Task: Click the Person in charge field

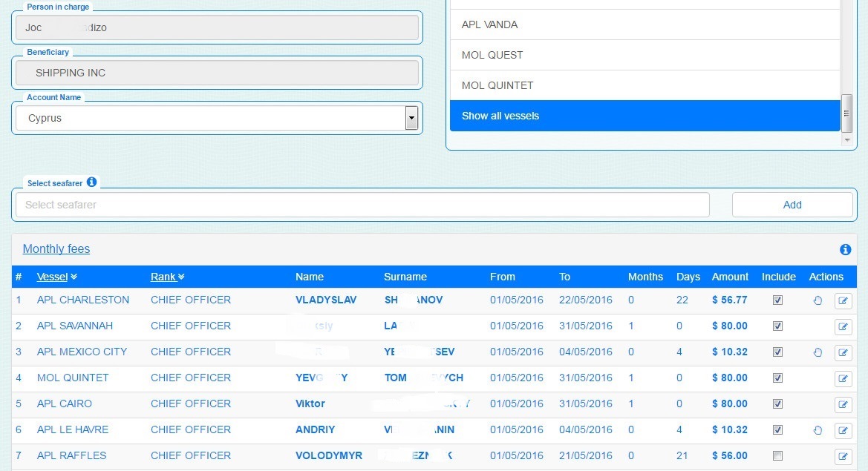Action: pos(217,27)
